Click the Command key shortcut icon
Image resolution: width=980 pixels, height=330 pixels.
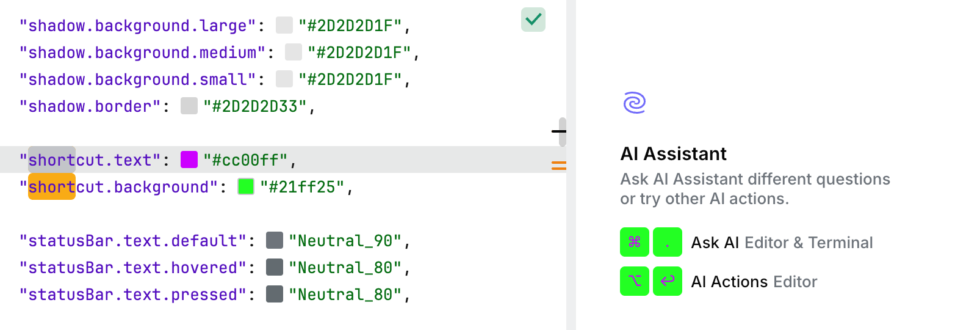pos(635,243)
